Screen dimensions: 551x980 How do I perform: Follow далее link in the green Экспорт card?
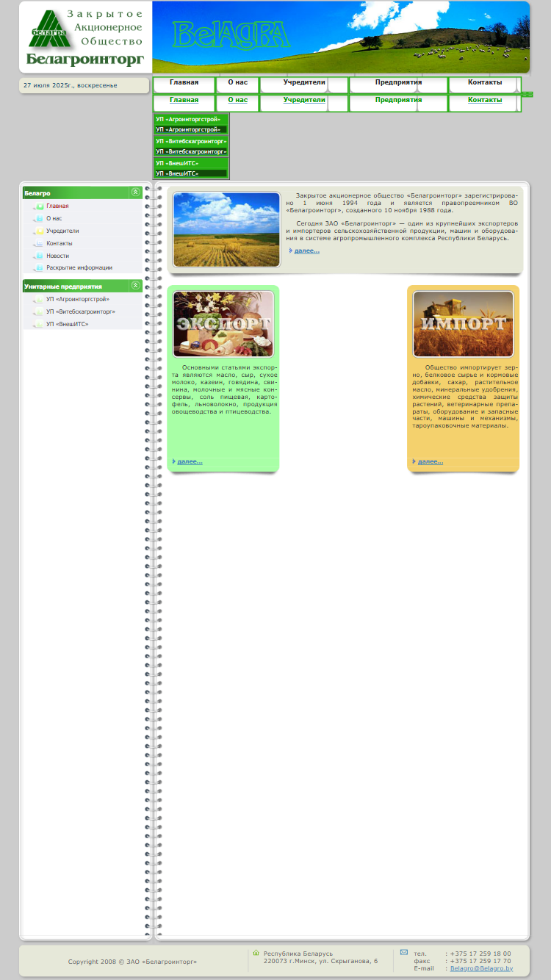coord(190,461)
